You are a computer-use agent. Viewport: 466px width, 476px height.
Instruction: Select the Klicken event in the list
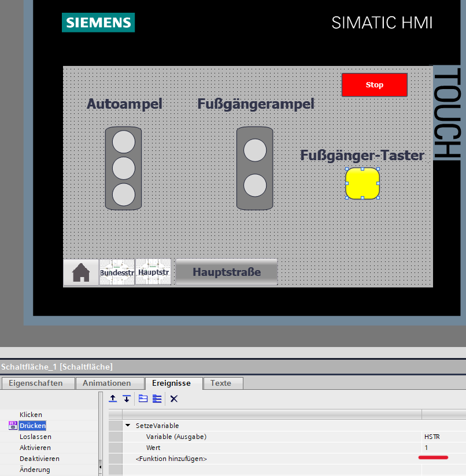tap(31, 415)
